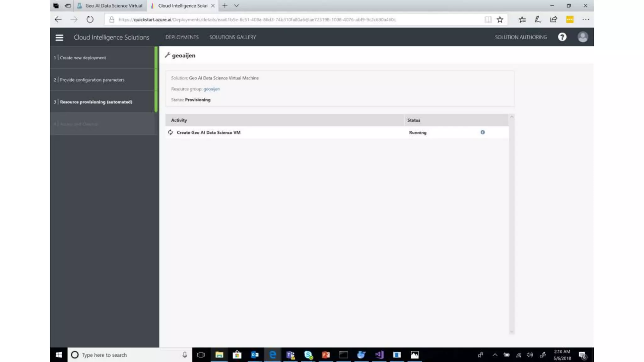Click the help question mark icon
Image resolution: width=644 pixels, height=362 pixels.
[x=562, y=37]
